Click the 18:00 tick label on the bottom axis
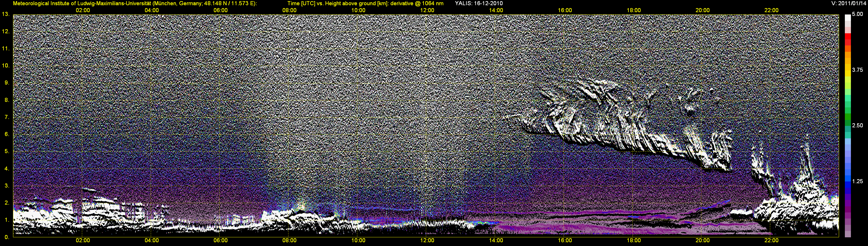This screenshot has width=868, height=246. 634,241
